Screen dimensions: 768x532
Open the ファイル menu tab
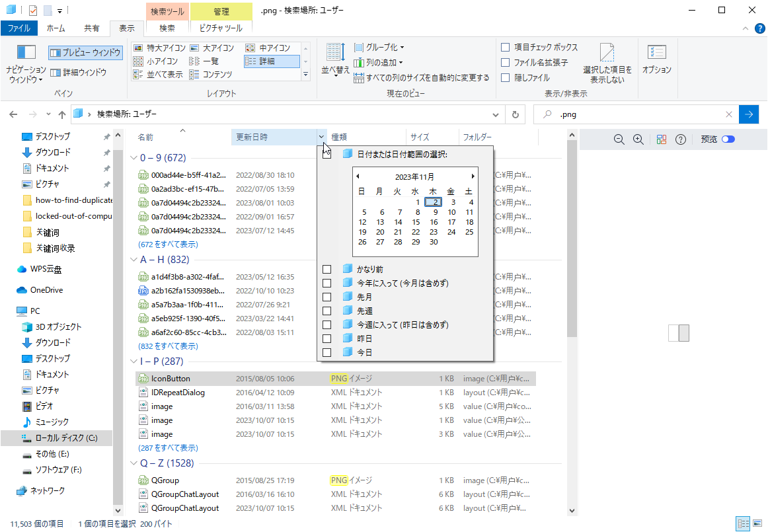[x=19, y=28]
